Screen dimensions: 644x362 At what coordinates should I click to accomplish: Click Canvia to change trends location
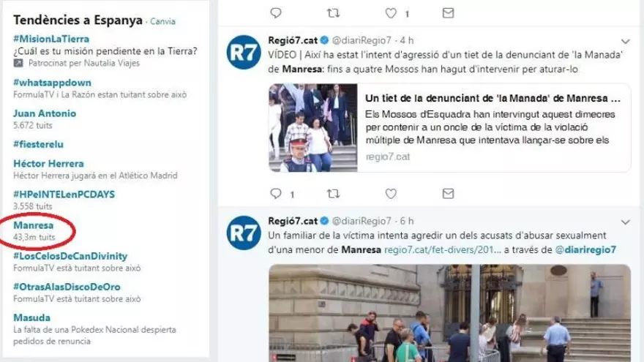point(162,21)
